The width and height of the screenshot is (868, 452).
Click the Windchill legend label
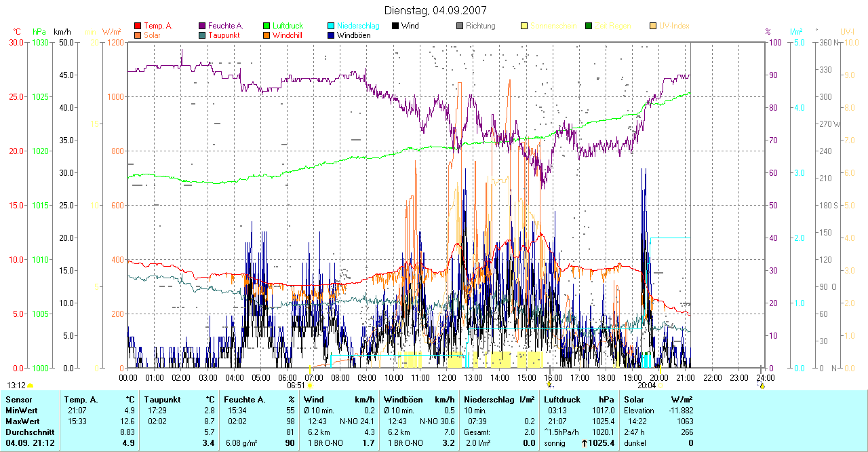[287, 35]
